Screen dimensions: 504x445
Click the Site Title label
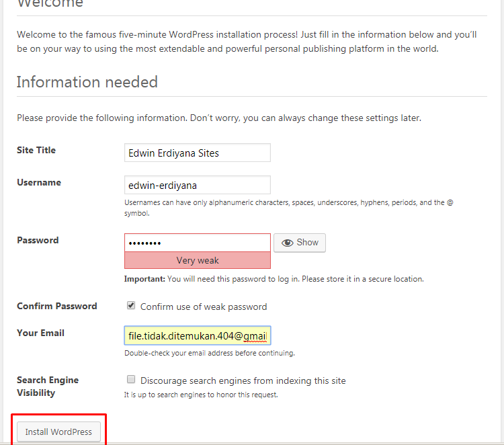tap(36, 150)
